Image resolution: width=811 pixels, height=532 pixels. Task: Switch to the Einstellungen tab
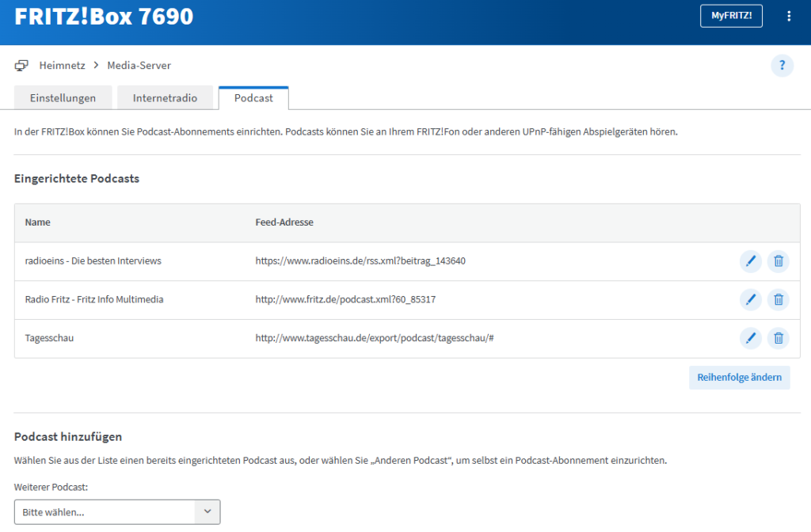pyautogui.click(x=63, y=98)
